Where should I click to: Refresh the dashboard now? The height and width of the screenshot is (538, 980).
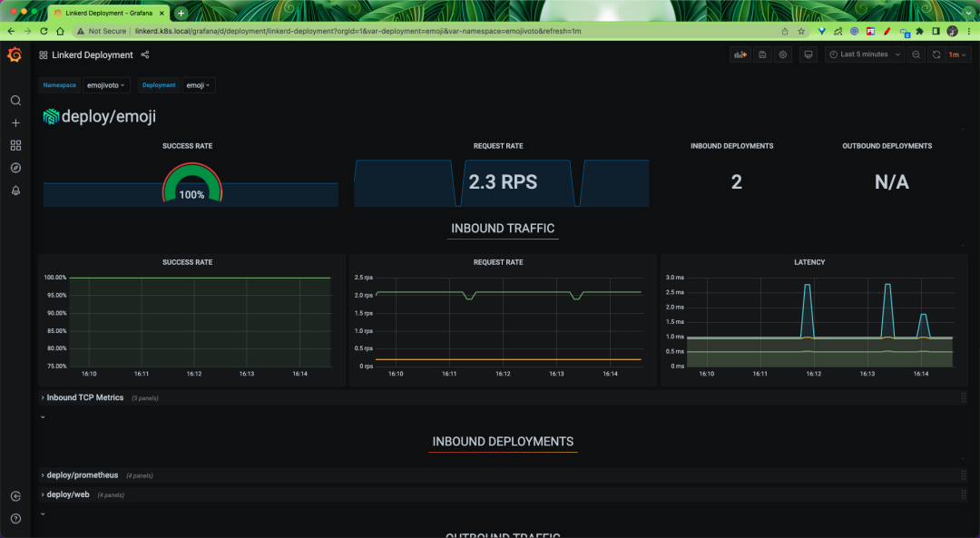coord(936,55)
